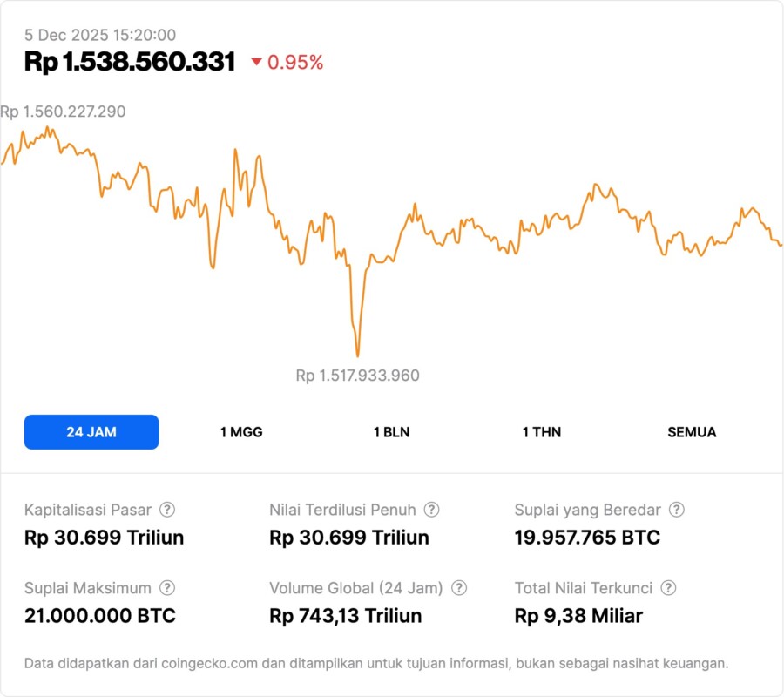Click the red down-triangle price change icon
The width and height of the screenshot is (784, 697).
click(256, 62)
